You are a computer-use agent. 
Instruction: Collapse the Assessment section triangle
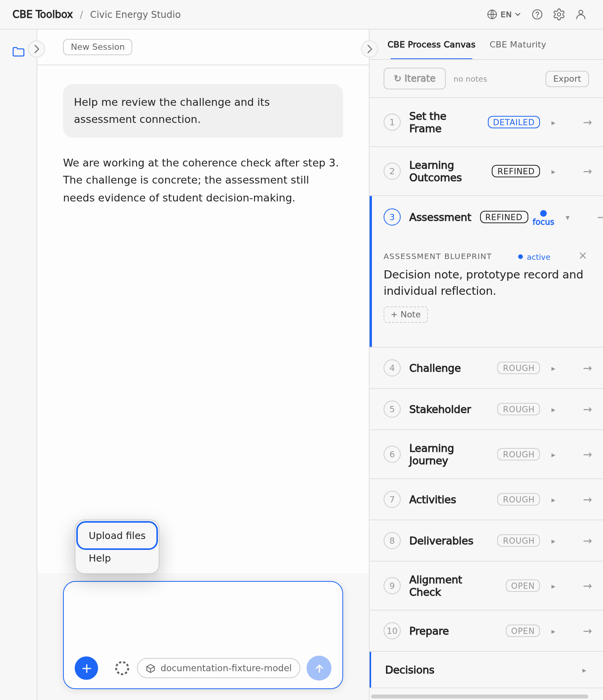tap(568, 218)
